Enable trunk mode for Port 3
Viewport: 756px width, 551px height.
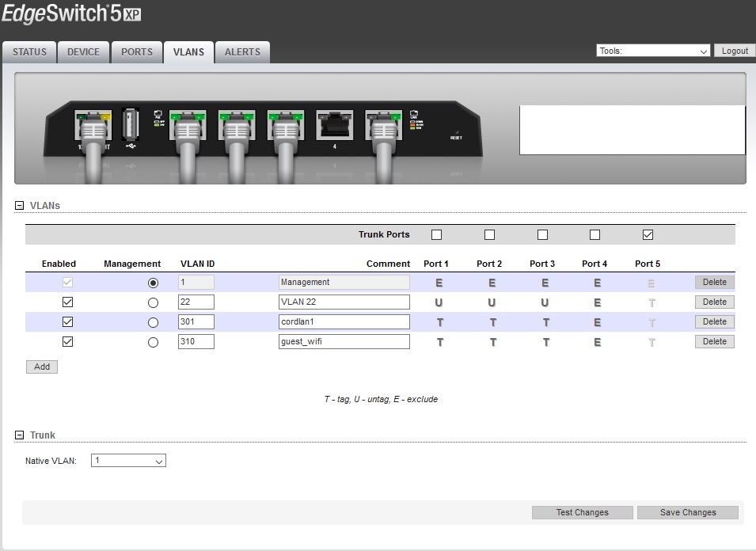[x=542, y=235]
